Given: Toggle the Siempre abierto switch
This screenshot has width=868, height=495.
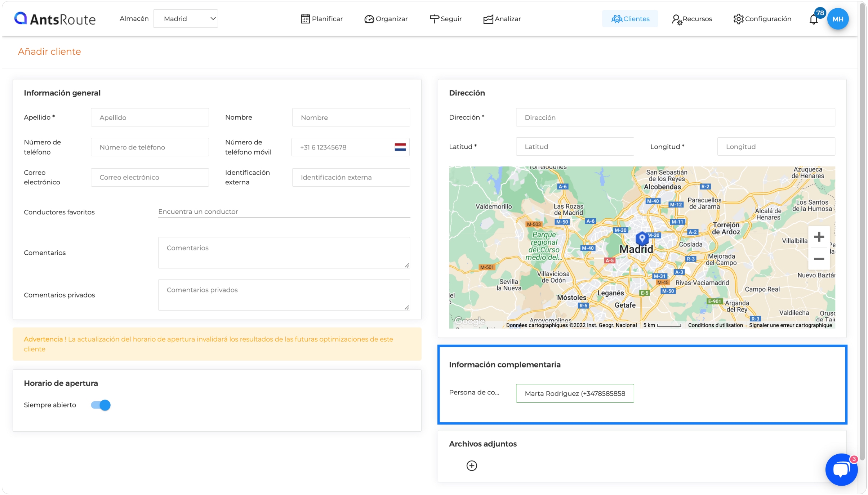Looking at the screenshot, I should coord(101,405).
